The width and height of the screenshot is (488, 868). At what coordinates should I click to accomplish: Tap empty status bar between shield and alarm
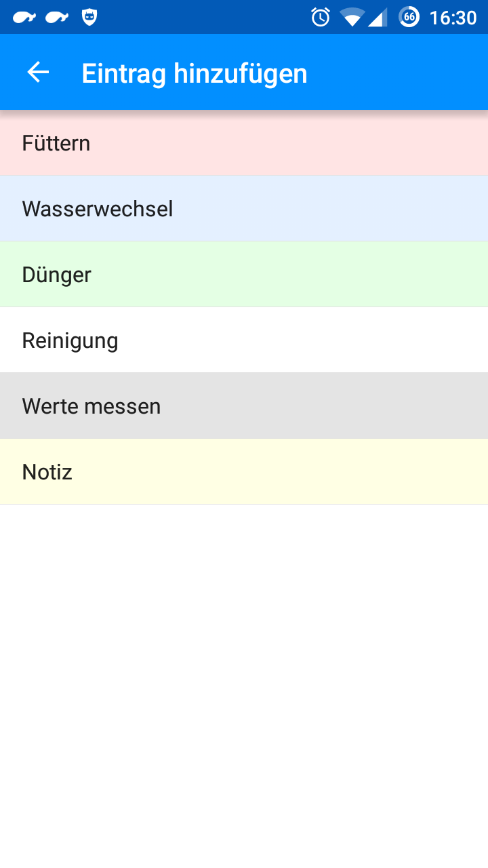pyautogui.click(x=203, y=18)
